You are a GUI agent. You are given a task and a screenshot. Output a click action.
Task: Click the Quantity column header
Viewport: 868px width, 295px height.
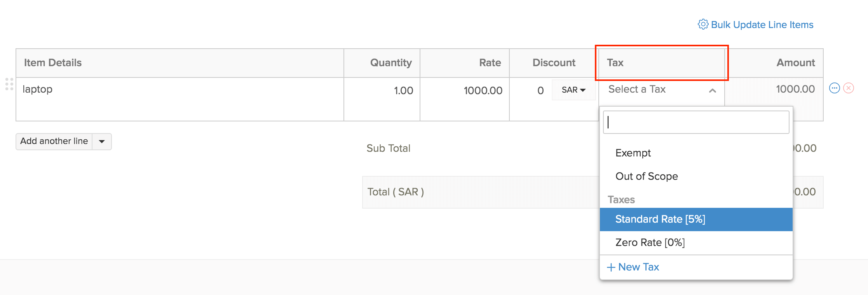click(x=391, y=63)
